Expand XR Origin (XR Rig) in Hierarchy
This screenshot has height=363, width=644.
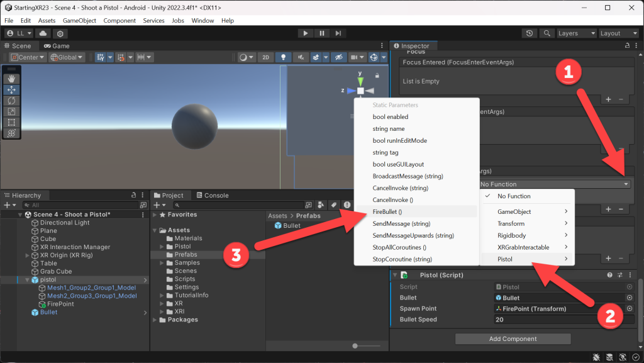pos(28,255)
